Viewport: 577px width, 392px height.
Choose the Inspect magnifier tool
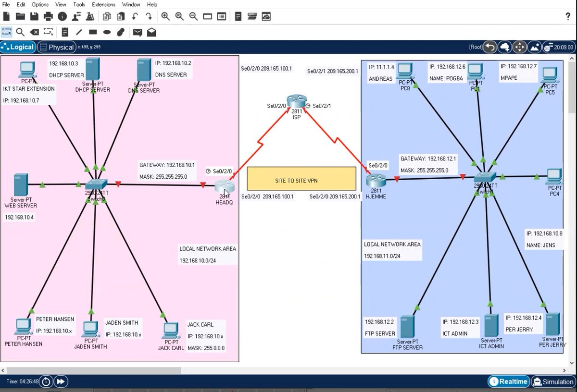[x=19, y=32]
